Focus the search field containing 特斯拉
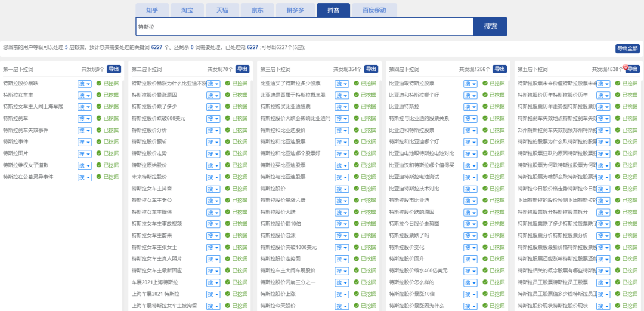 point(304,27)
